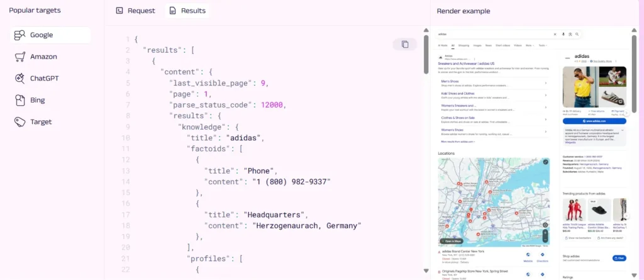This screenshot has height=280, width=644.
Task: Click Show me bestsellers chip
Action: tap(577, 238)
